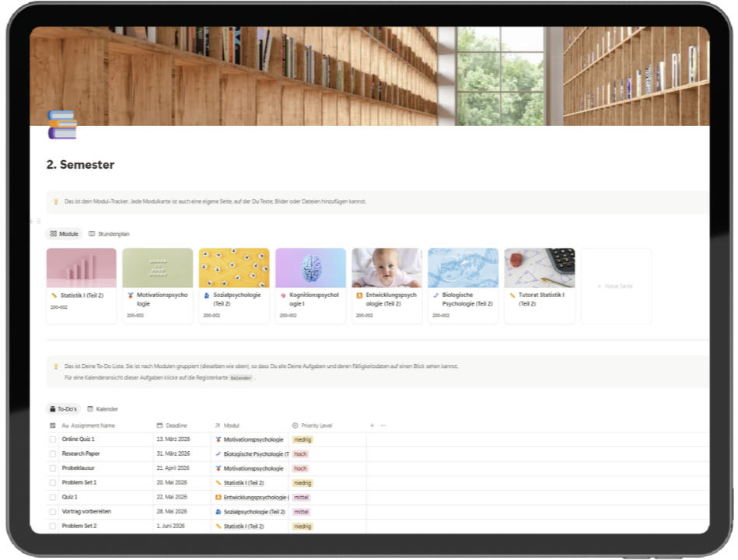This screenshot has height=560, width=738.
Task: Open Priority Level column header menu
Action: click(316, 425)
